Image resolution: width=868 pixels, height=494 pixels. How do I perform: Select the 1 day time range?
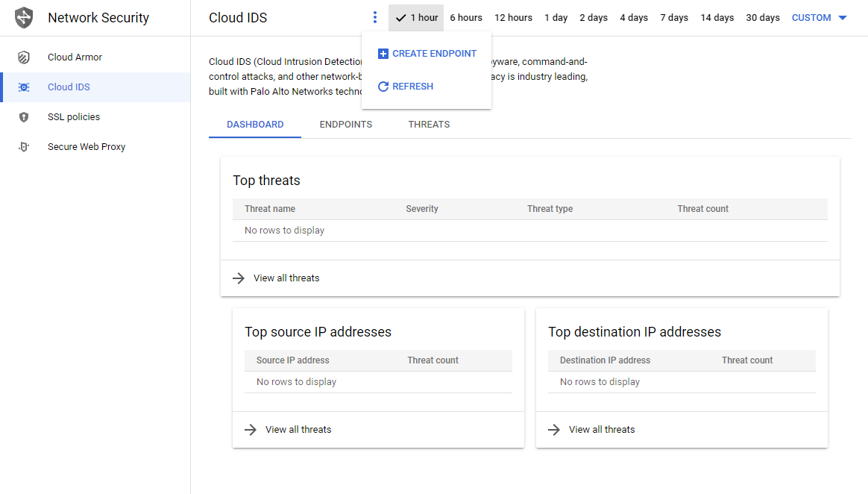point(556,18)
